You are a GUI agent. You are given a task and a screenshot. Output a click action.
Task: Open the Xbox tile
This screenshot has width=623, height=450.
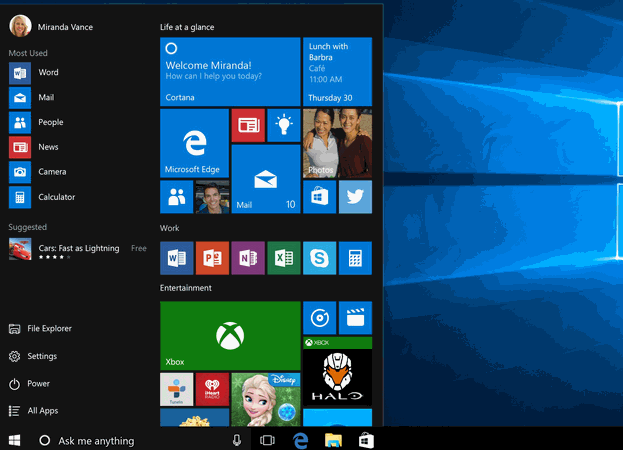tap(230, 336)
